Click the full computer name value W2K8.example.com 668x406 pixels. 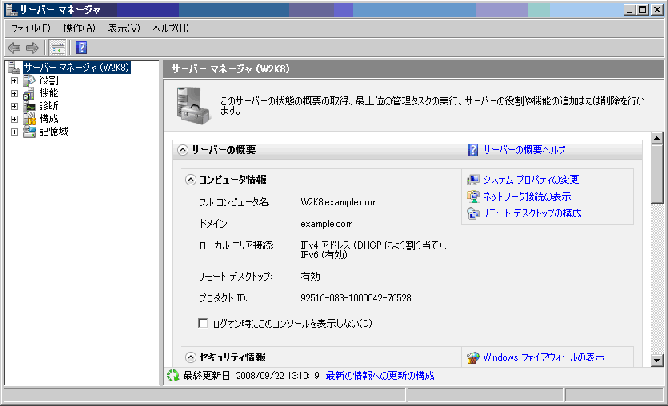click(338, 202)
